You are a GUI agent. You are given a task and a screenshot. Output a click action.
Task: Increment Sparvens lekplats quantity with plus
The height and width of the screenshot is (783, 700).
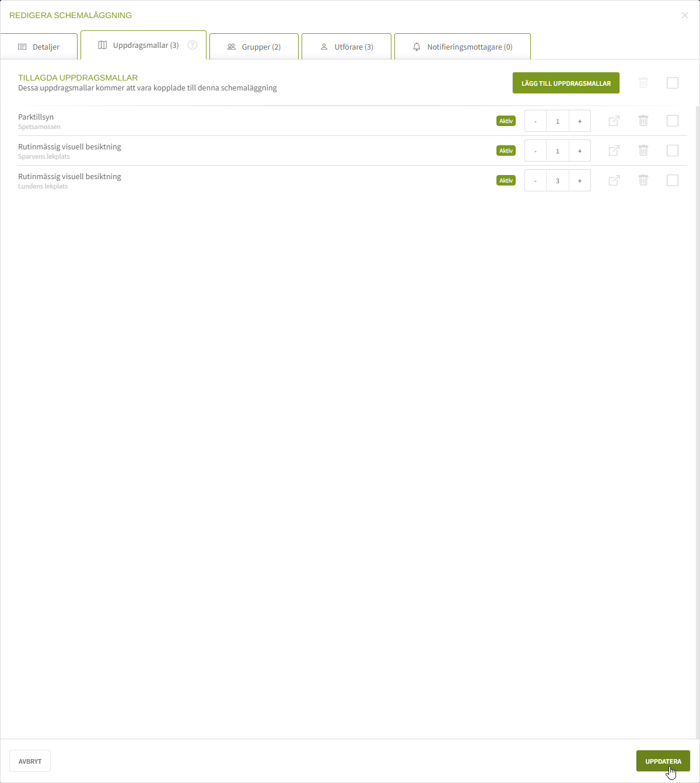coord(579,151)
